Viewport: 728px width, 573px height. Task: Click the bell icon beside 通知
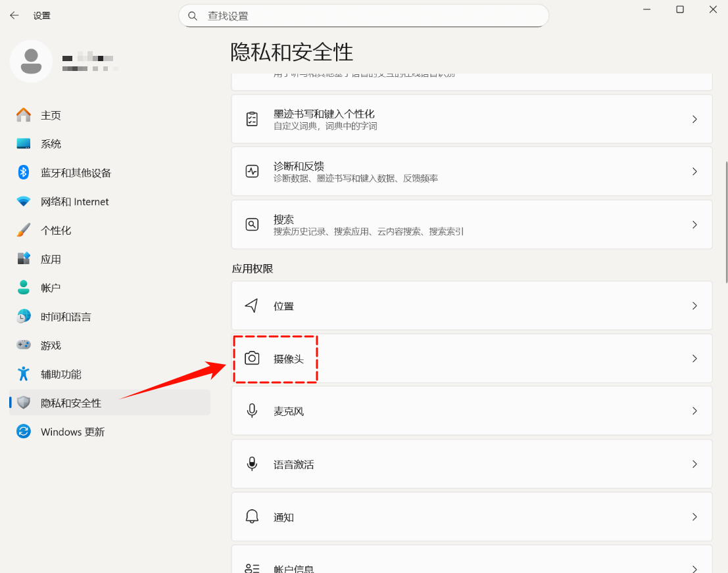click(x=252, y=517)
